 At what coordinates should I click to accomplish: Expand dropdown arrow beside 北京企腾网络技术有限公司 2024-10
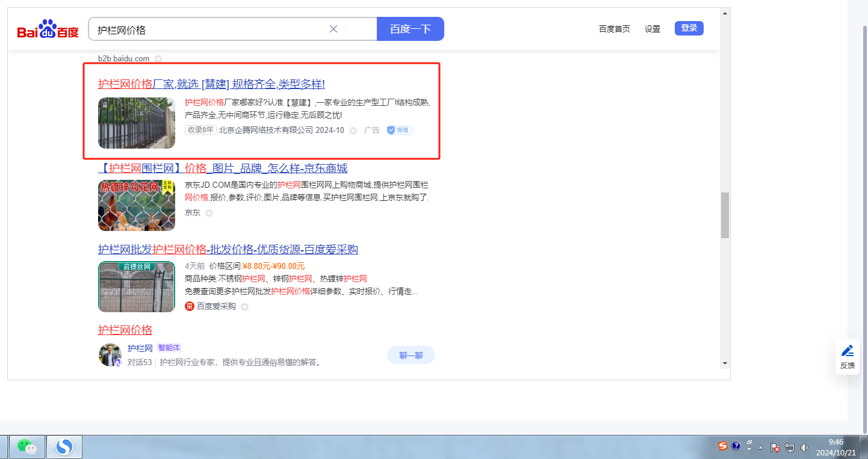tap(353, 131)
